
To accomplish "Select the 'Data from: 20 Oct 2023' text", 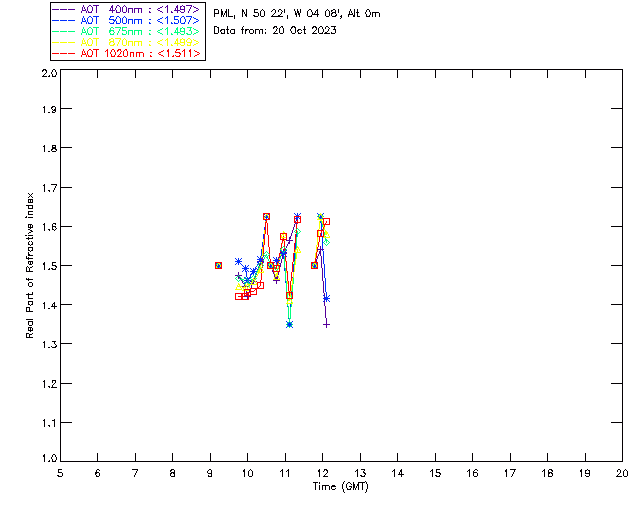I will click(x=275, y=31).
